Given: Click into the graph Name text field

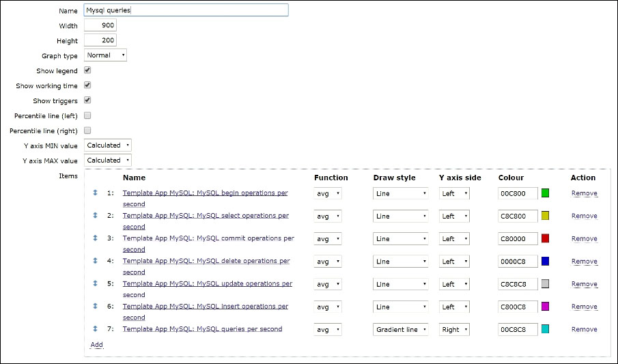Looking at the screenshot, I should 186,10.
